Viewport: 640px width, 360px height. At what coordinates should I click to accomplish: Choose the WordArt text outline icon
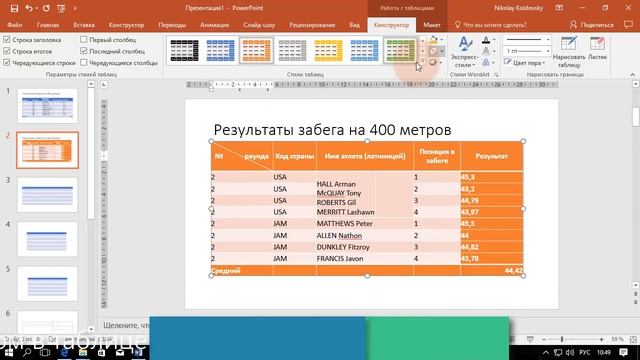(486, 51)
